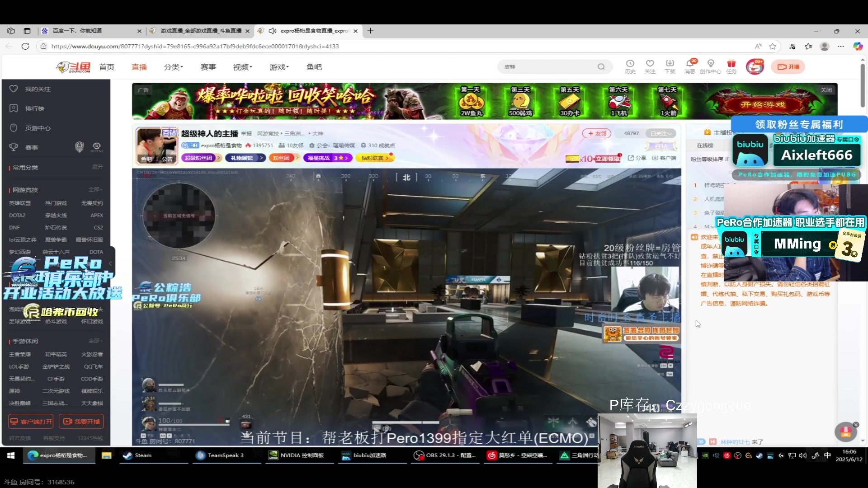
Task: Toggle the 中 input method indicator
Action: coord(827,455)
